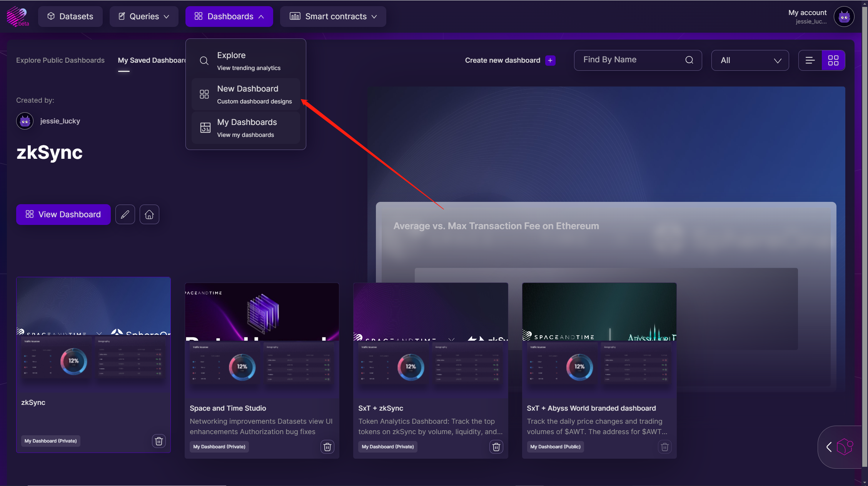Delete the SxT + zkSync dashboard
868x486 pixels.
[x=496, y=447]
